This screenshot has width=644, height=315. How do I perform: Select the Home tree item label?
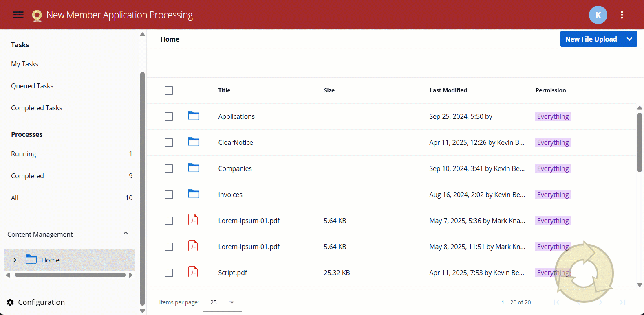[51, 260]
